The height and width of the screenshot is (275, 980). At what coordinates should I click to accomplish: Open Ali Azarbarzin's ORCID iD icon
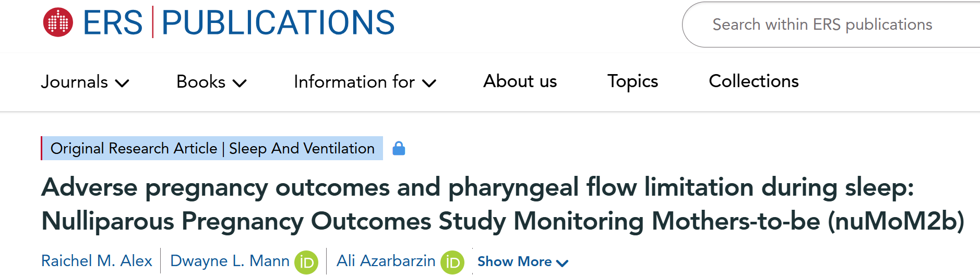[452, 262]
